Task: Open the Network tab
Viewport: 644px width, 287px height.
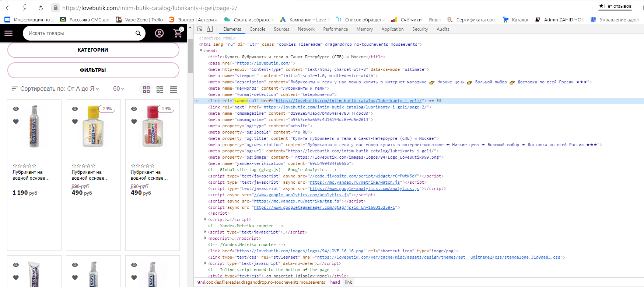Action: point(306,29)
